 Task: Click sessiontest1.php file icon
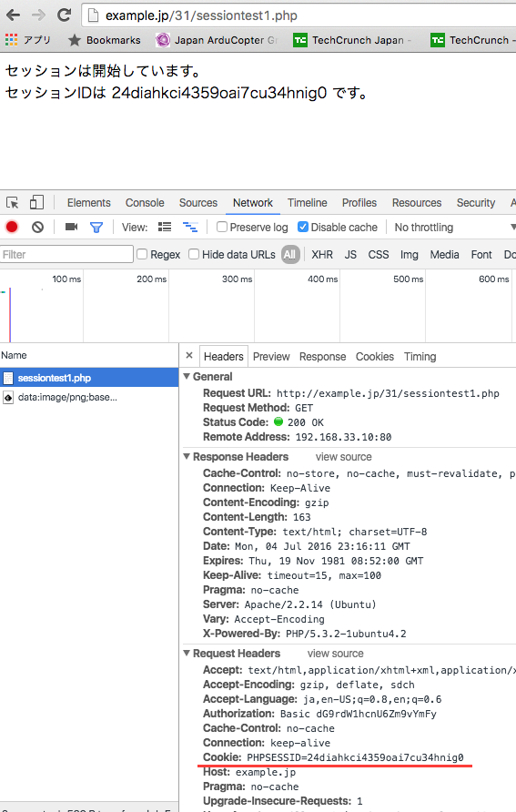click(8, 378)
